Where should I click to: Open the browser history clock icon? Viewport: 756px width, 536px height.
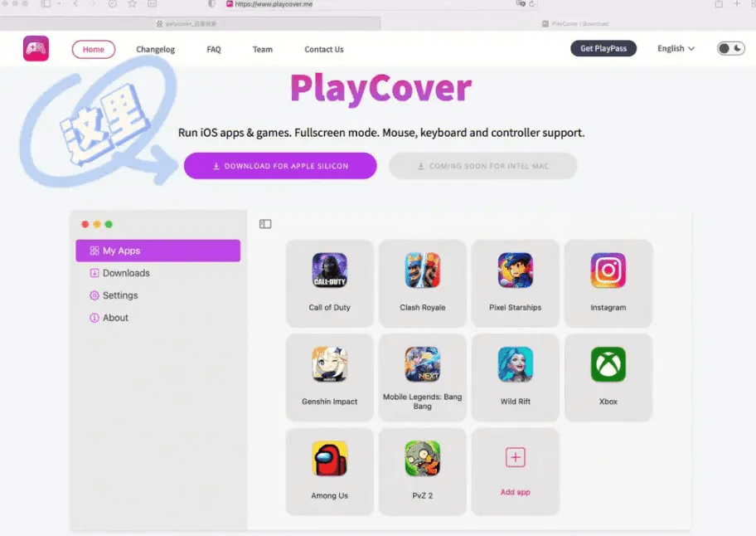tap(113, 4)
